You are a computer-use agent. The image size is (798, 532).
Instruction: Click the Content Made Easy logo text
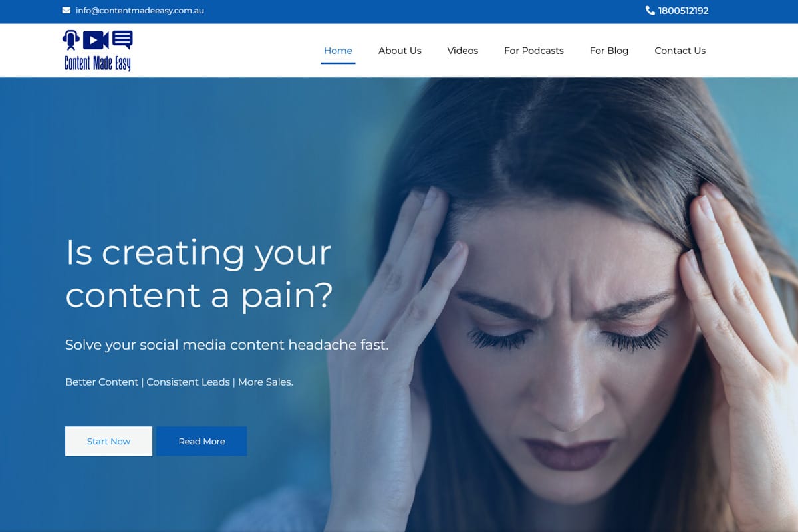97,63
